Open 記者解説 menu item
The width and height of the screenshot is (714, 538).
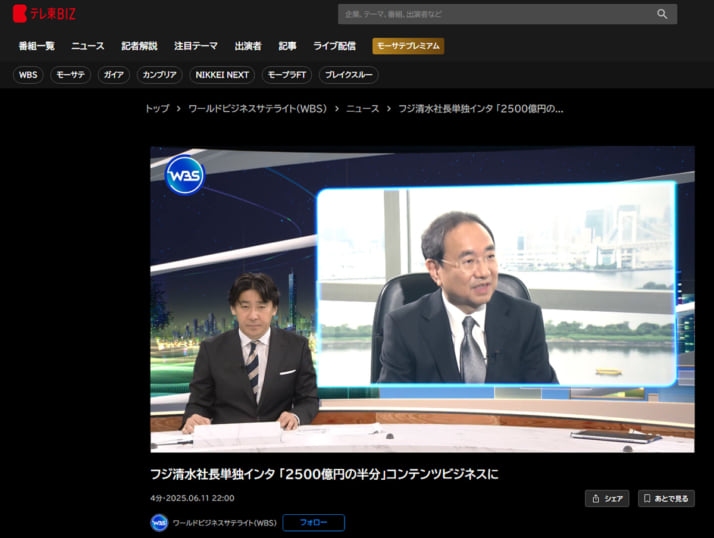(139, 46)
